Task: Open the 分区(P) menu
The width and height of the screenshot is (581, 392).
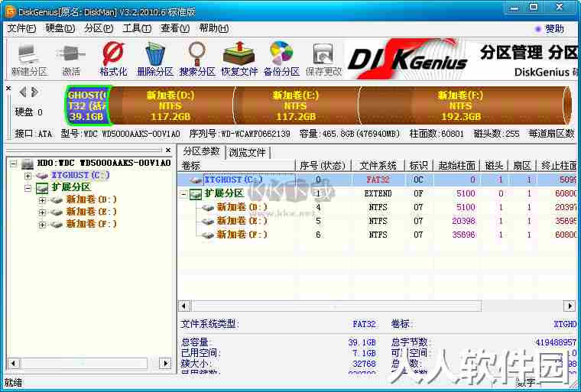Action: point(99,28)
